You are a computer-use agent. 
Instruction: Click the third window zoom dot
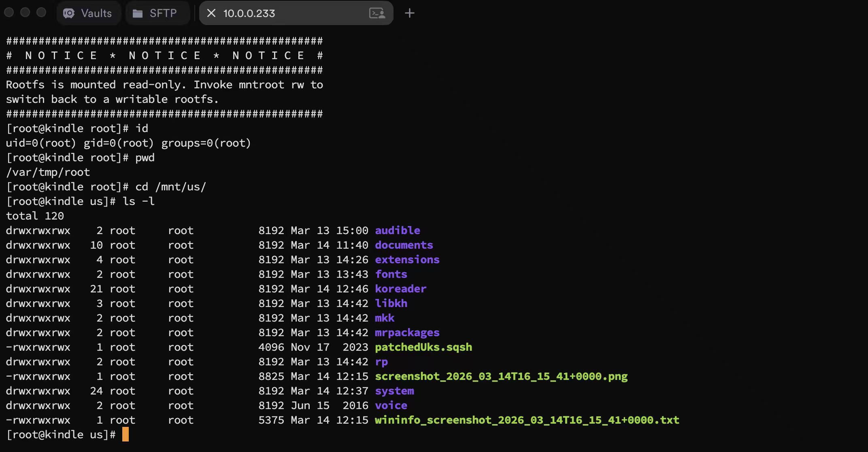[x=41, y=12]
